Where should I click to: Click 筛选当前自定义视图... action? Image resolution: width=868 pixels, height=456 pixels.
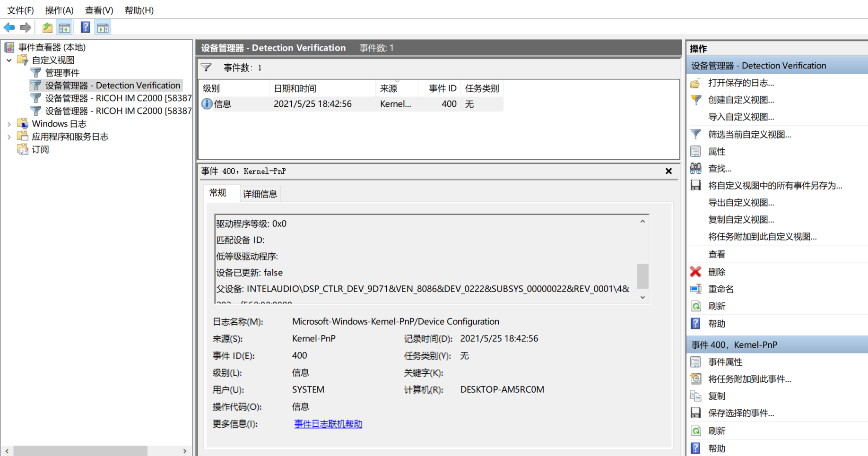tap(749, 135)
